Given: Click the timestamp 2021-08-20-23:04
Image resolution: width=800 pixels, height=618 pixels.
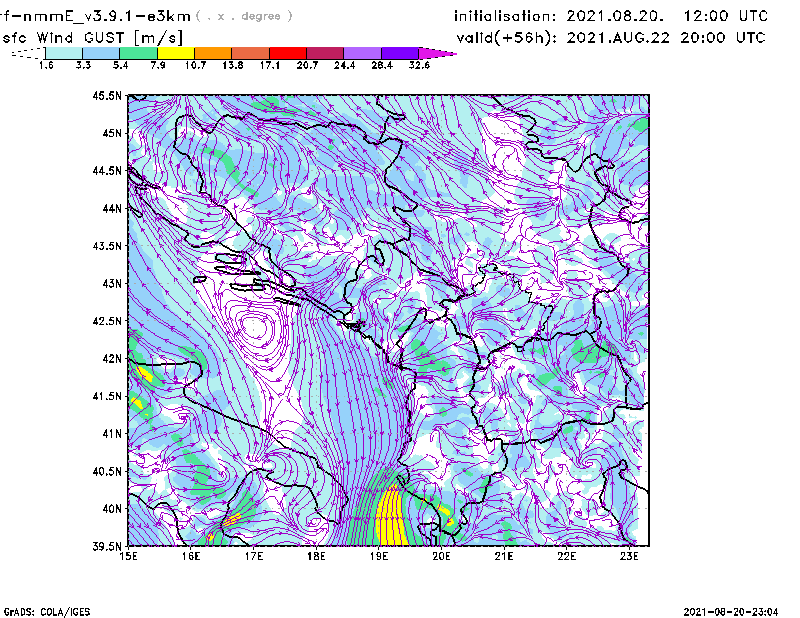Looking at the screenshot, I should pos(731,612).
